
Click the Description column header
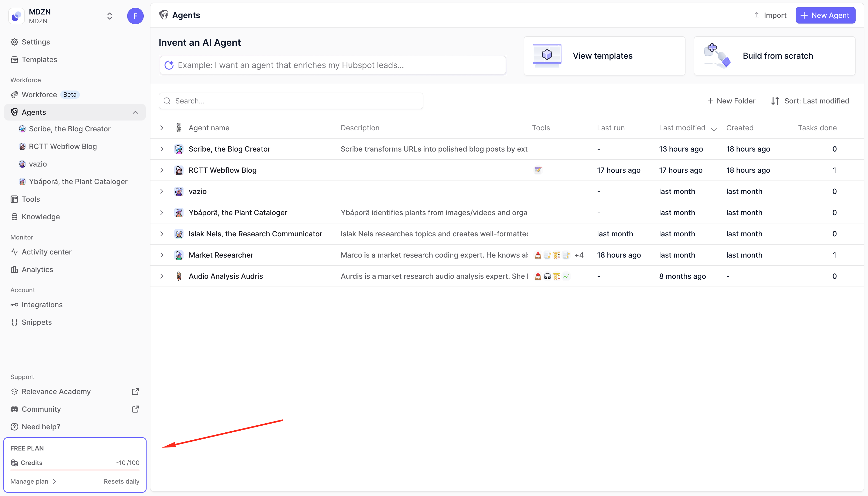pos(360,128)
